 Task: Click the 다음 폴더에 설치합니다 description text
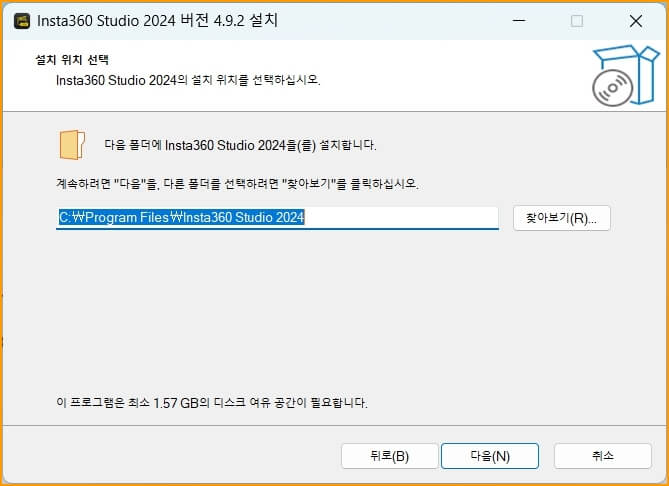point(241,146)
